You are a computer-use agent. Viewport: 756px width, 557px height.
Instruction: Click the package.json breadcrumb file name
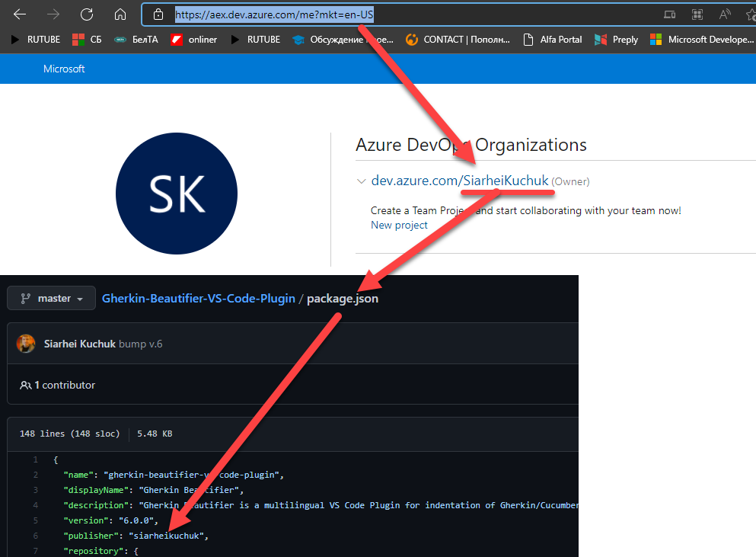click(343, 298)
